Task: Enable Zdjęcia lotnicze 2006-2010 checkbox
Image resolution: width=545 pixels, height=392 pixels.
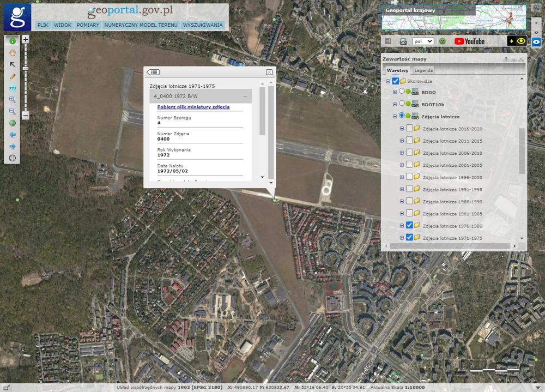Action: (x=409, y=153)
